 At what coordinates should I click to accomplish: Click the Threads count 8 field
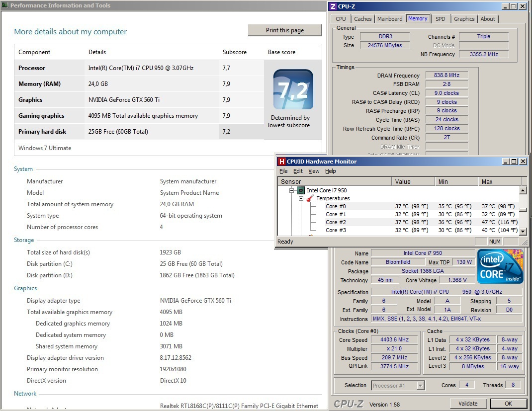tap(513, 385)
